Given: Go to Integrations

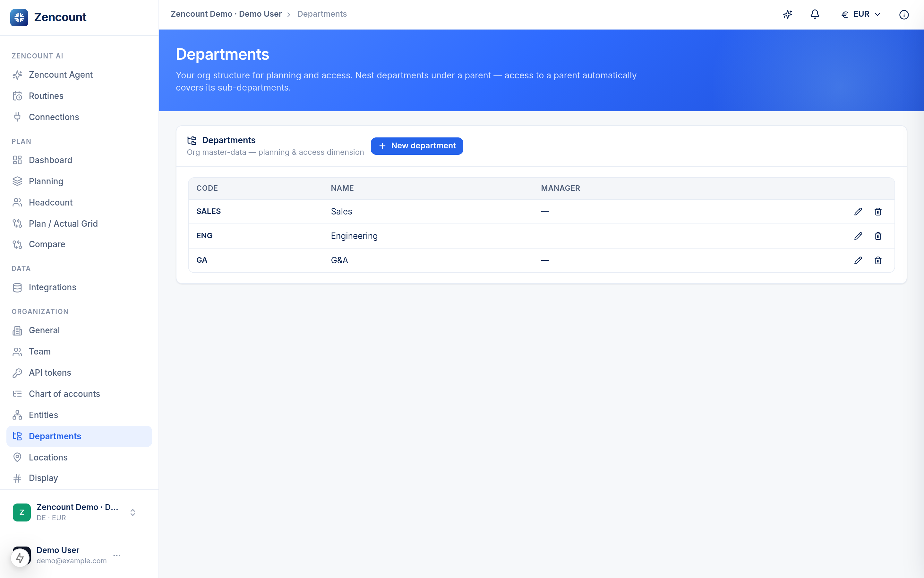Looking at the screenshot, I should (79, 287).
